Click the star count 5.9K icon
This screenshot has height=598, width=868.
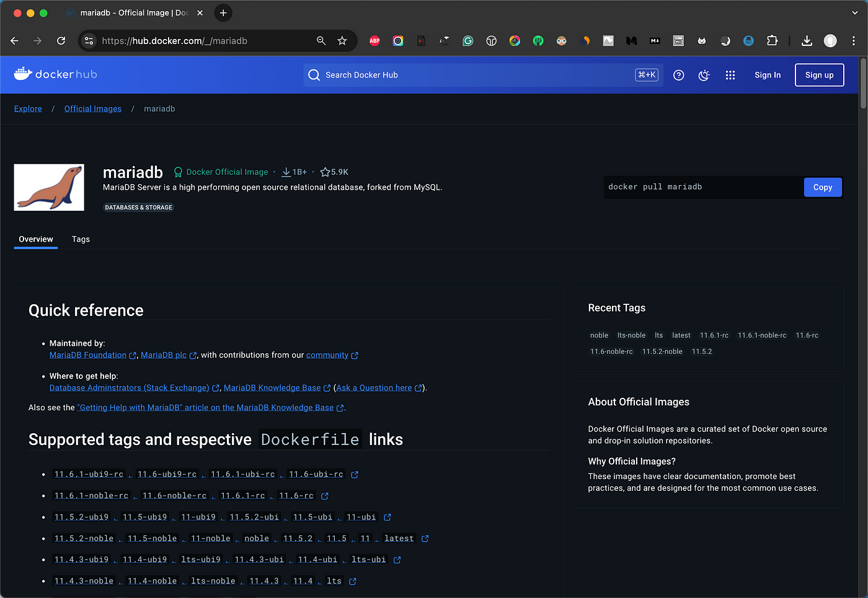[325, 172]
